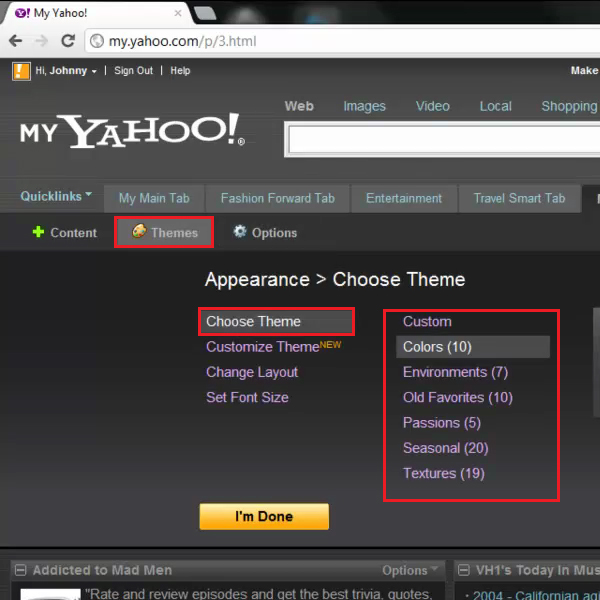Open the Options toolbar item

pyautogui.click(x=265, y=232)
